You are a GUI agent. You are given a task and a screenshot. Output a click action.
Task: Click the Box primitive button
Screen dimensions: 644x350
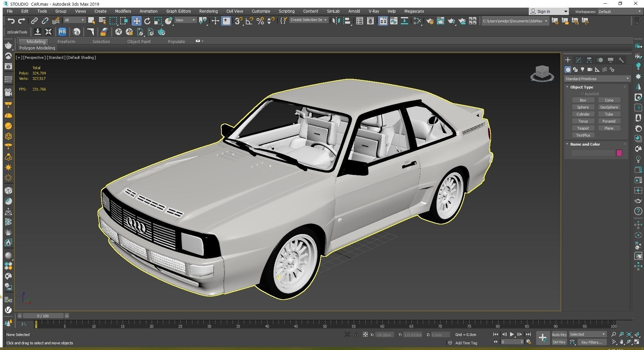coord(583,100)
